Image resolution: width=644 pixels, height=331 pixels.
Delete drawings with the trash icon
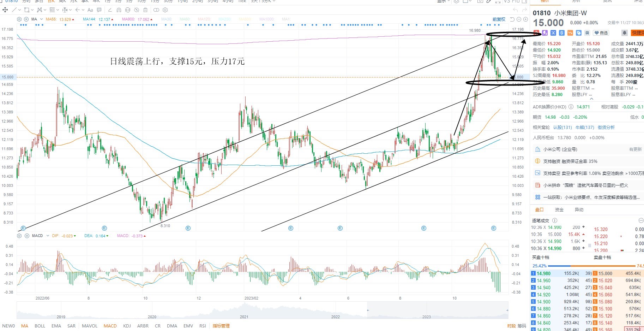(x=145, y=10)
